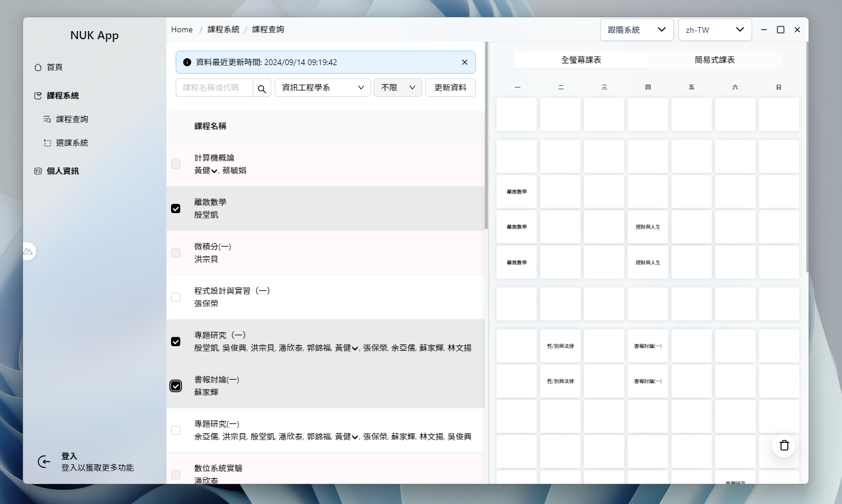Screen dimensions: 842x504
Task: Click the 登入 login icon
Action: (x=44, y=461)
